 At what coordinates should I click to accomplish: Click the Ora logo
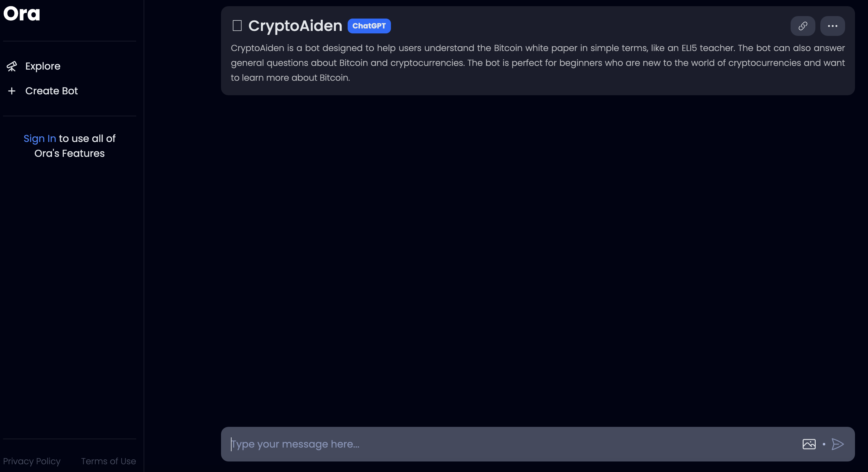point(22,14)
